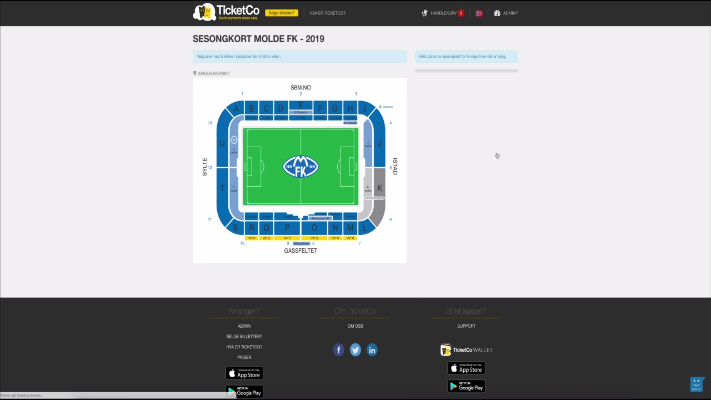Viewport: 711px width, 400px height.
Task: Click the Support footer link
Action: [x=466, y=326]
